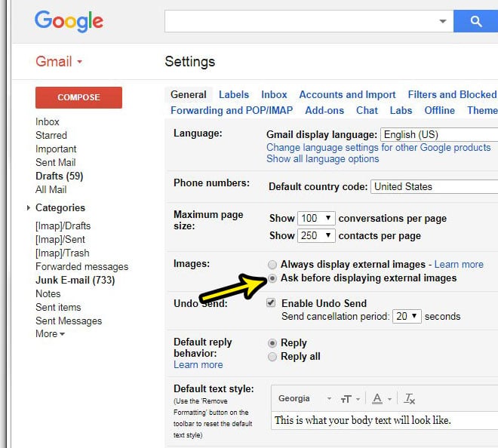Open Sent items label
Image resolution: width=498 pixels, height=448 pixels.
58,308
